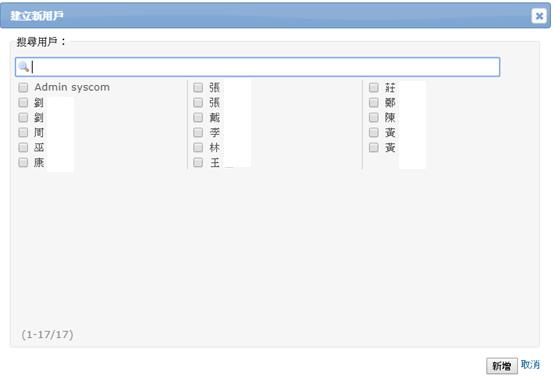Tick the checkbox beside user 王
Image resolution: width=555 pixels, height=379 pixels.
pyautogui.click(x=198, y=162)
